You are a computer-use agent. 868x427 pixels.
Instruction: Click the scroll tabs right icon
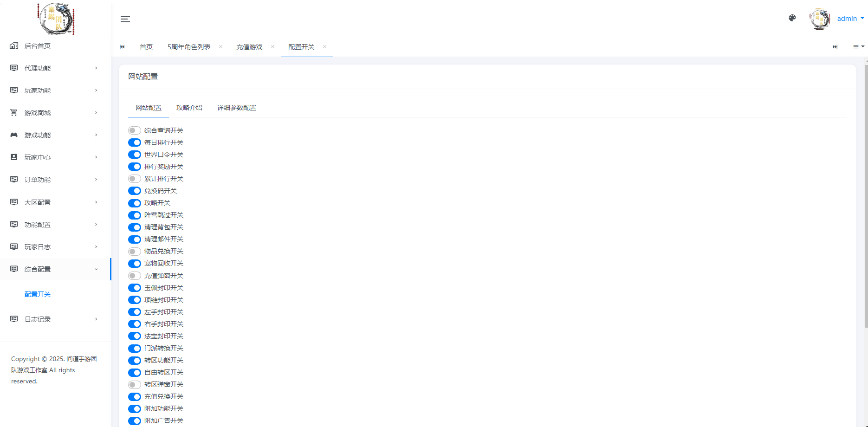tap(835, 47)
